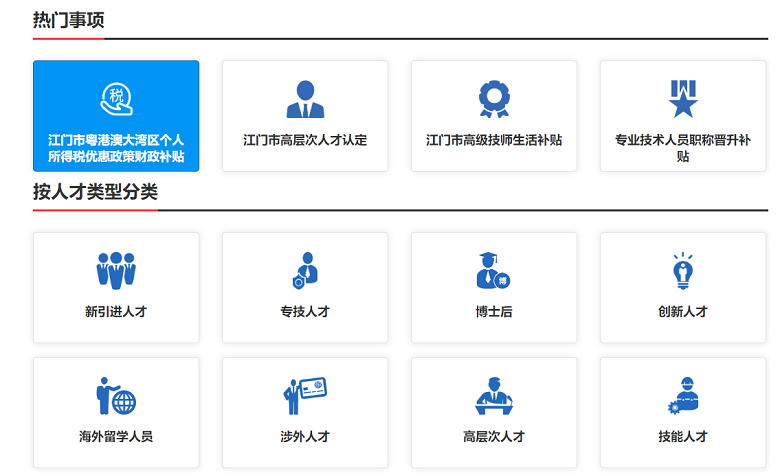Click the three-people icon for 新引进人才

click(x=116, y=271)
